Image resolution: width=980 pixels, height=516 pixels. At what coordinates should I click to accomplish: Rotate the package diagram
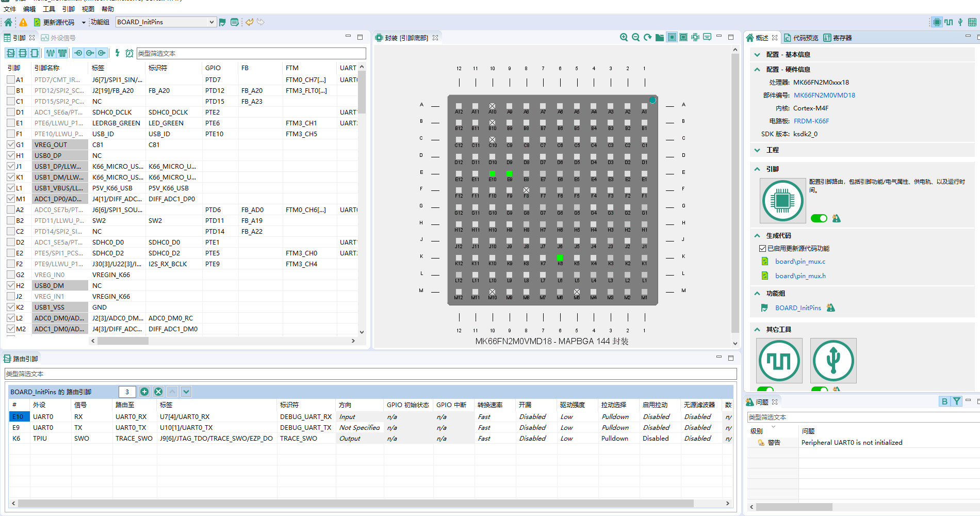pyautogui.click(x=647, y=37)
